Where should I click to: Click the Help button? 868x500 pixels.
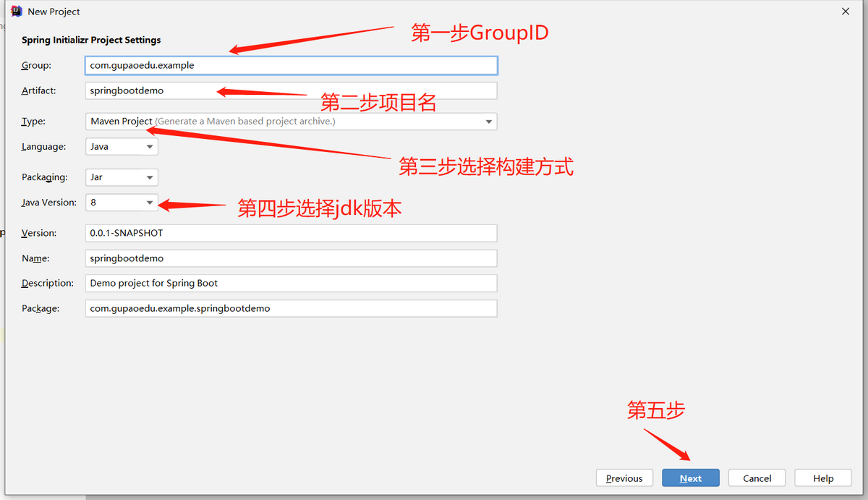(823, 478)
